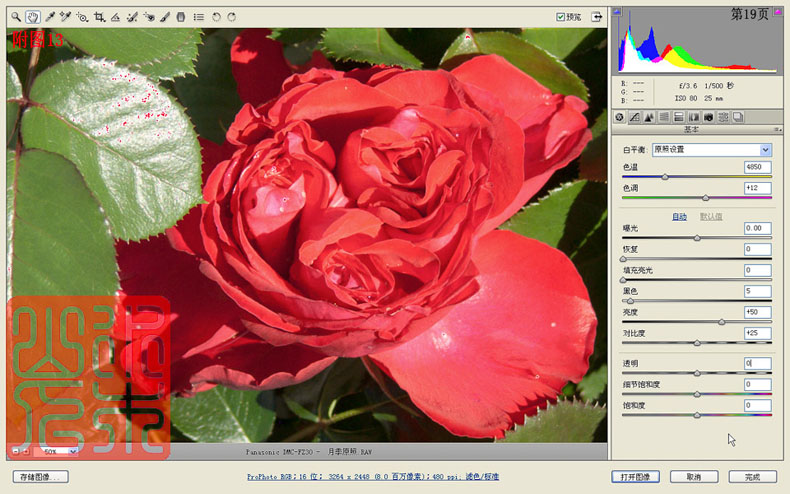The height and width of the screenshot is (494, 790).
Task: Toggle the 预览 preview checkbox
Action: click(560, 17)
